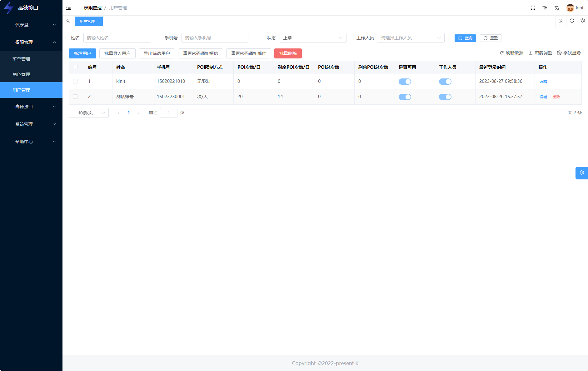Click 编辑 link for kinit row
Screen dimensions: 588x371
click(543, 82)
